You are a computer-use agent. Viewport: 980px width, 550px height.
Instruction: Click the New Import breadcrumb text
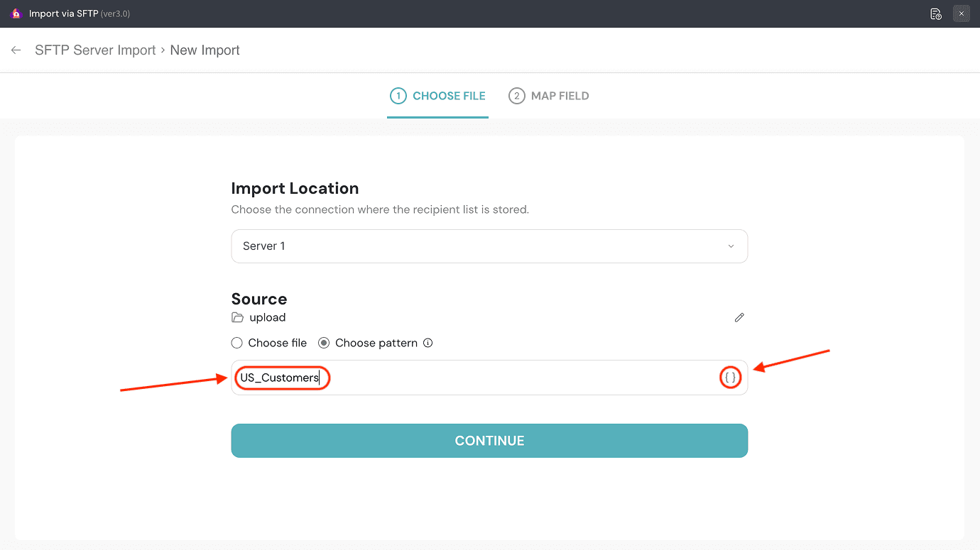point(205,50)
